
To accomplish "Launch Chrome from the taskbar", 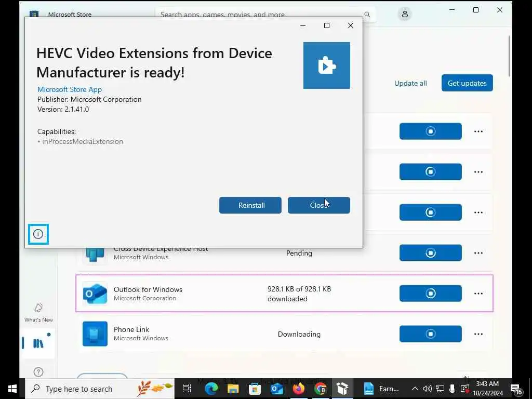I will pyautogui.click(x=320, y=389).
